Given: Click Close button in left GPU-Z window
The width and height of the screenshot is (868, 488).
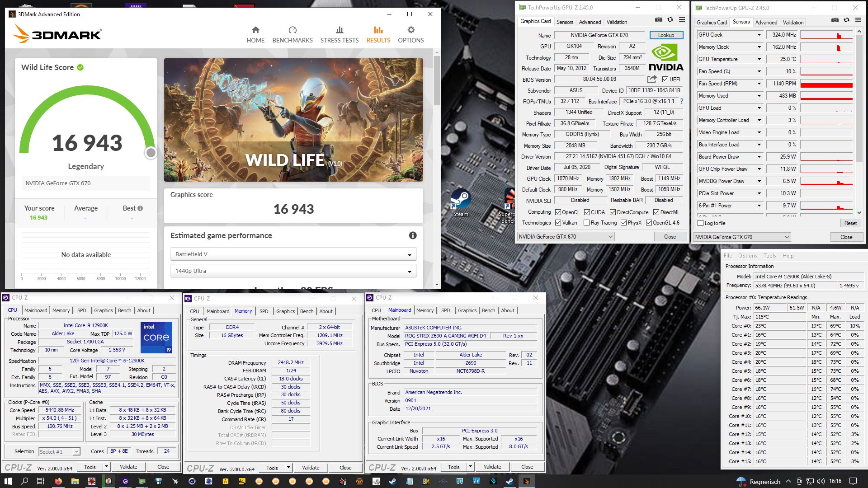Looking at the screenshot, I should tap(670, 237).
